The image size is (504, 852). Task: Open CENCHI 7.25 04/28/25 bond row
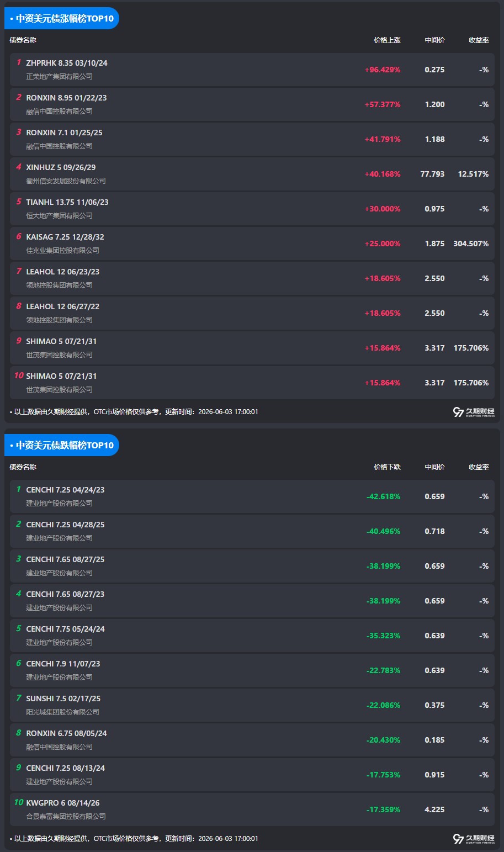point(252,531)
